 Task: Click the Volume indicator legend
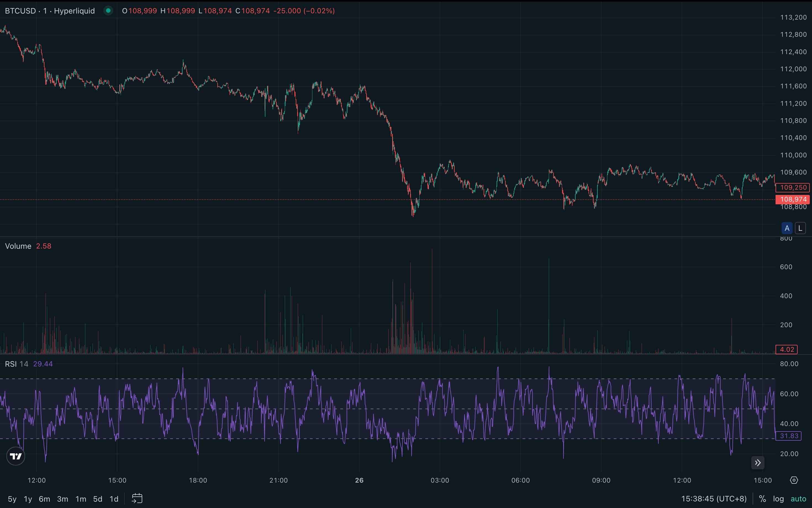pos(18,246)
